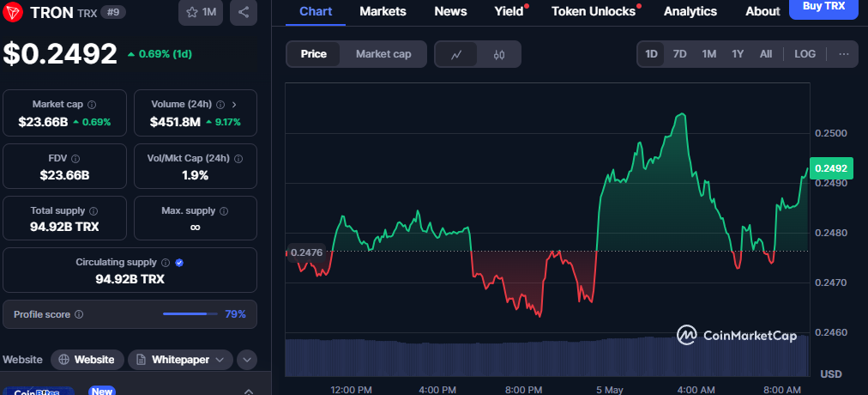This screenshot has width=868, height=395.
Task: Switch to the candlestick chart icon
Action: pyautogui.click(x=499, y=54)
